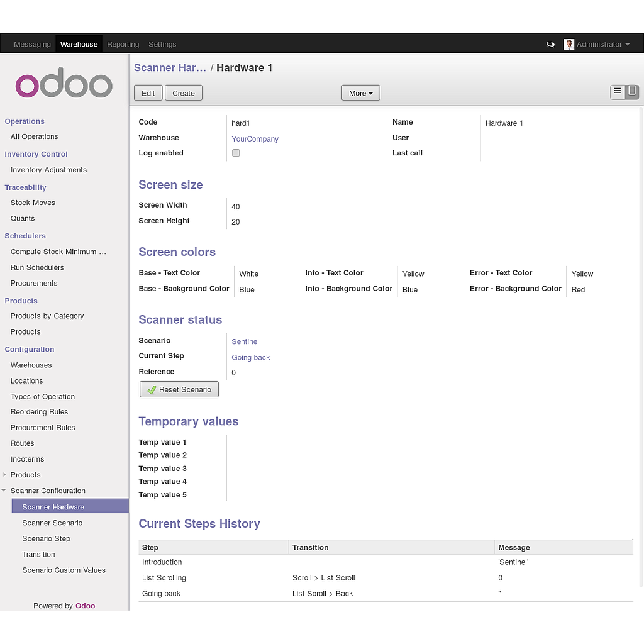Follow the YourCompany warehouse link
The width and height of the screenshot is (644, 644).
[x=255, y=139]
